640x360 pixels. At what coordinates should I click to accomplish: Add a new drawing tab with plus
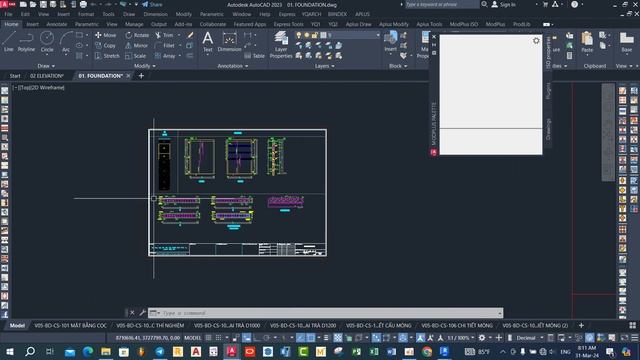[141, 76]
